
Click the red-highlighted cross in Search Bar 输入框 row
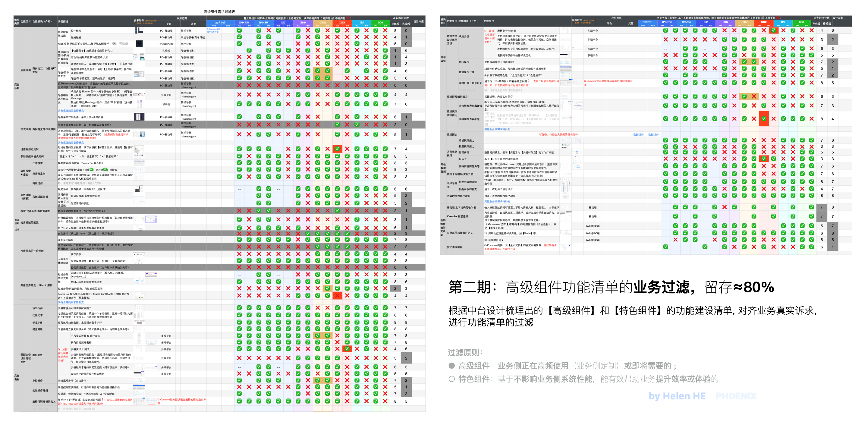click(337, 296)
